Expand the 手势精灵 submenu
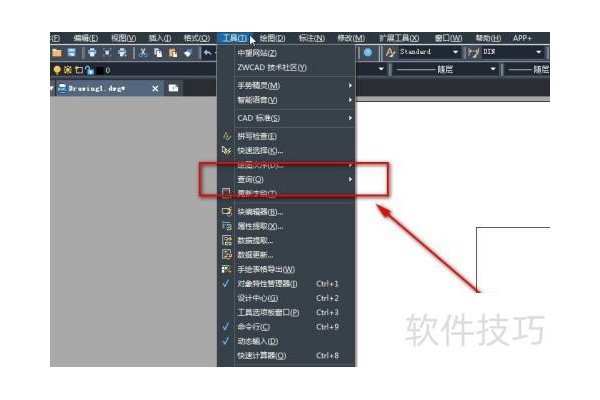 (x=286, y=85)
